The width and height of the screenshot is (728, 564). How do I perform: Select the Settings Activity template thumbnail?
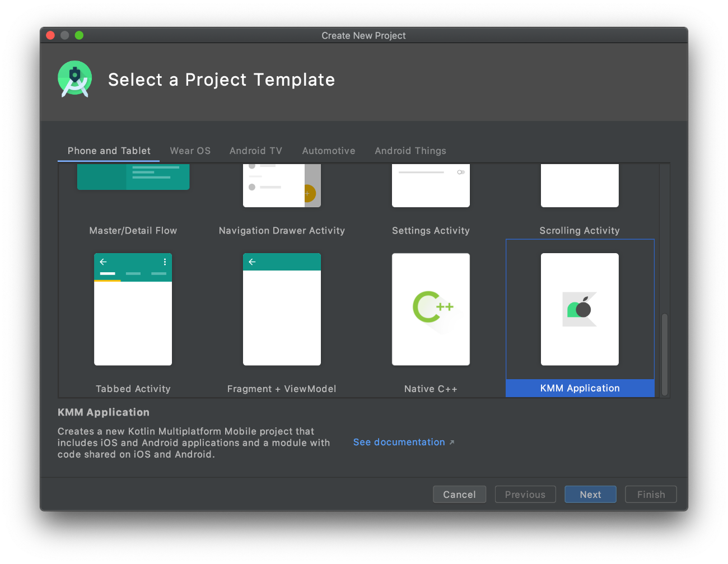pyautogui.click(x=431, y=185)
